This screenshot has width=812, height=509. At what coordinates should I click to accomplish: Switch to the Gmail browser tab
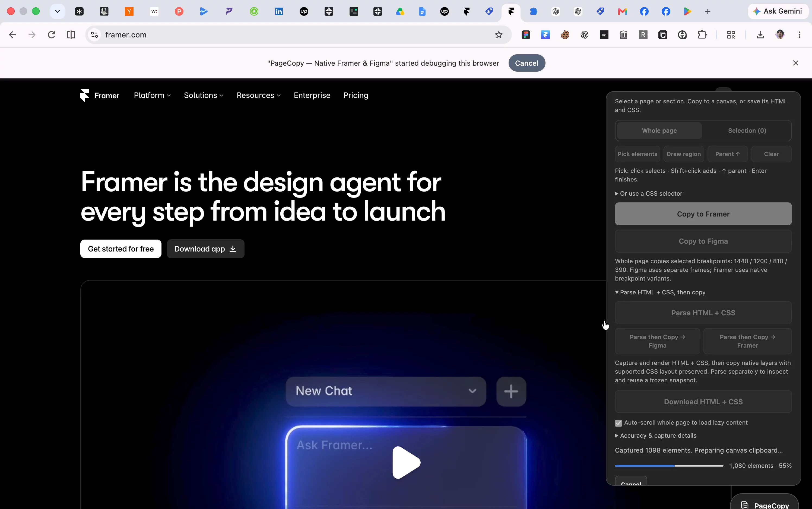coord(622,11)
